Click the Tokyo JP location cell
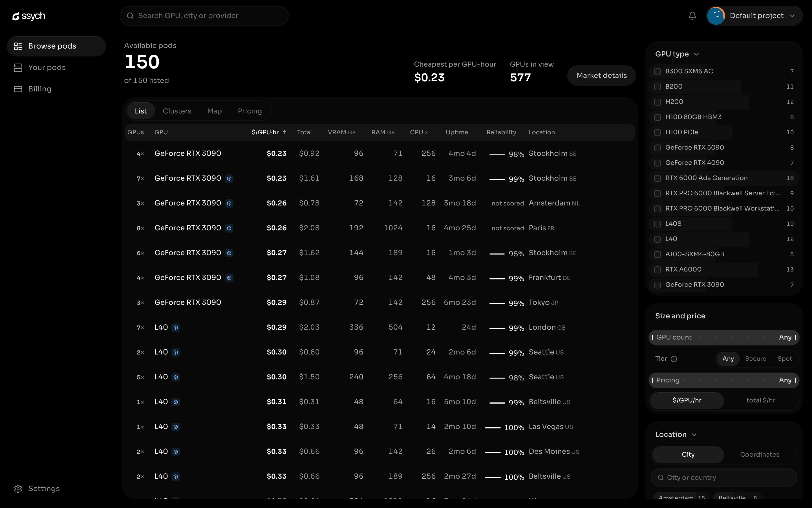Viewport: 812px width, 508px height. [x=543, y=303]
